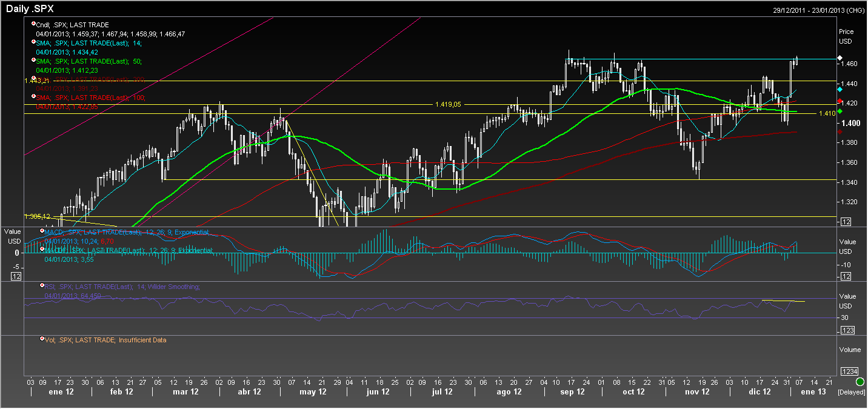Click the Vol legend marker icon
This screenshot has height=409, width=868.
pyautogui.click(x=42, y=339)
